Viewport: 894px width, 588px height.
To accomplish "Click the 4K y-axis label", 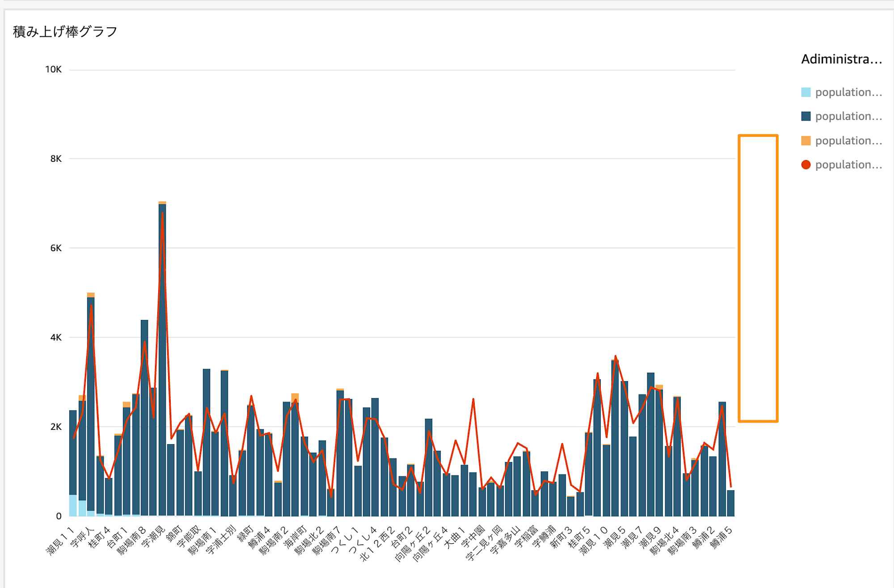I will (56, 337).
